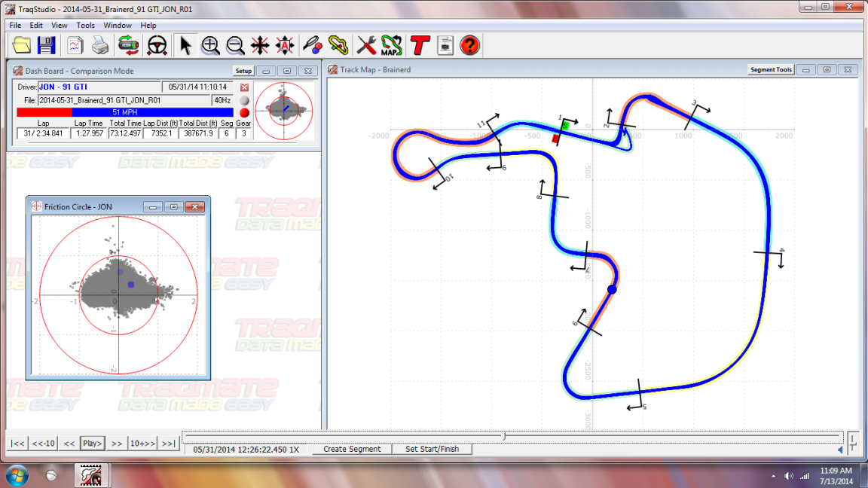
Task: Click the red X icon in Dash Board
Action: pos(244,87)
